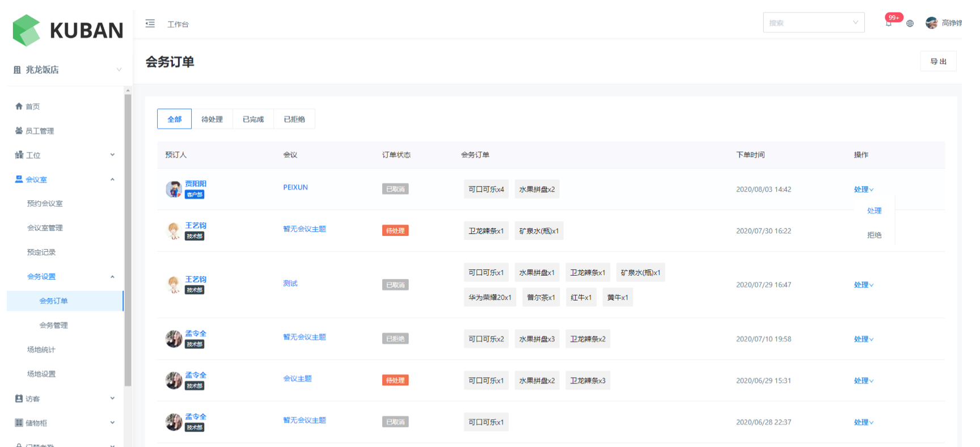Open the PEIXUN meeting link
The height and width of the screenshot is (447, 980).
(295, 187)
